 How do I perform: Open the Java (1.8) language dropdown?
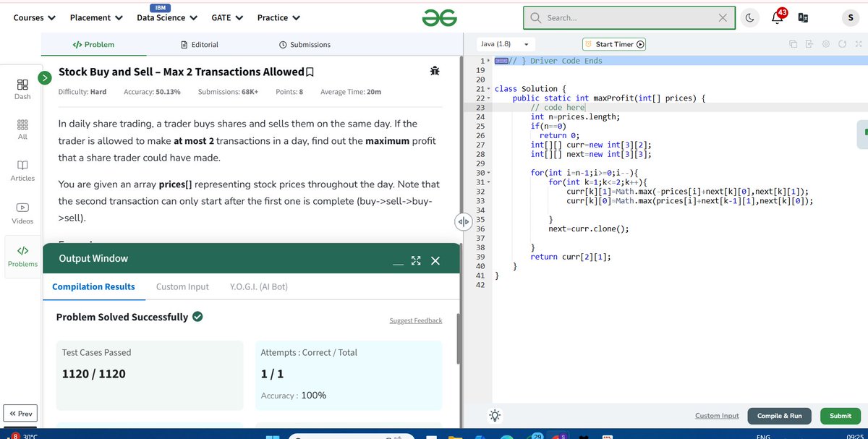(506, 43)
